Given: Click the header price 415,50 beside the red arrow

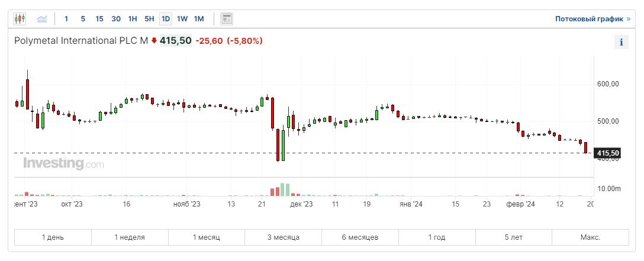Looking at the screenshot, I should [175, 41].
